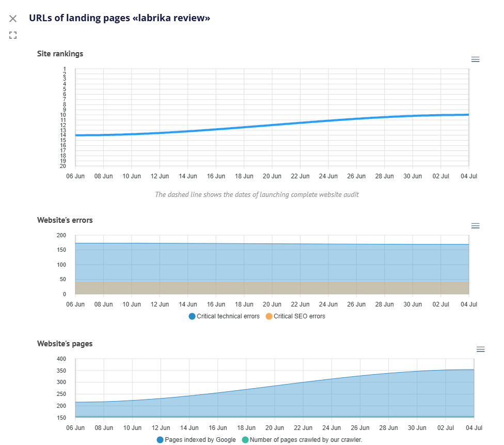The image size is (504, 445).
Task: Open the Website's errors chart hamburger menu
Action: pos(475,226)
